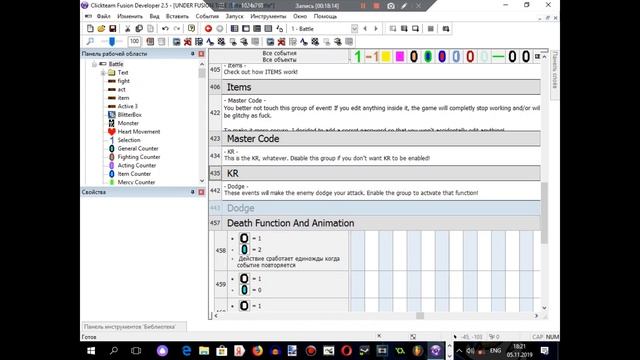Image resolution: width=640 pixels, height=360 pixels.
Task: Click the event editor vertical scrollbar
Action: tap(544, 212)
